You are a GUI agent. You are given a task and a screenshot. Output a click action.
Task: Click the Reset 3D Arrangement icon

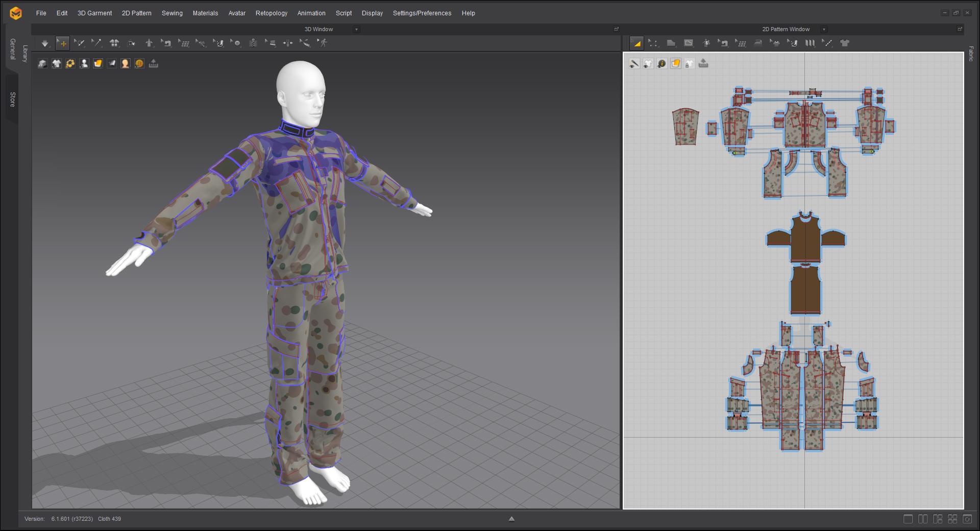click(x=132, y=43)
